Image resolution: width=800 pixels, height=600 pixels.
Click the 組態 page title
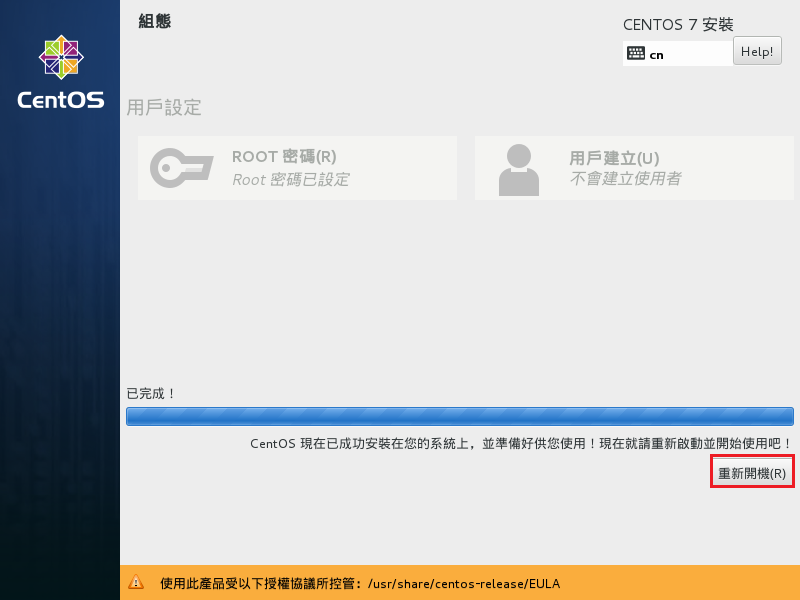tap(154, 21)
